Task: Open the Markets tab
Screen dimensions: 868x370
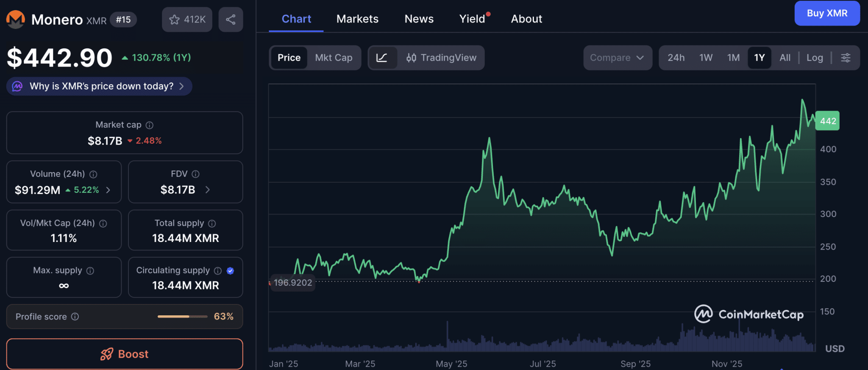Action: click(357, 19)
